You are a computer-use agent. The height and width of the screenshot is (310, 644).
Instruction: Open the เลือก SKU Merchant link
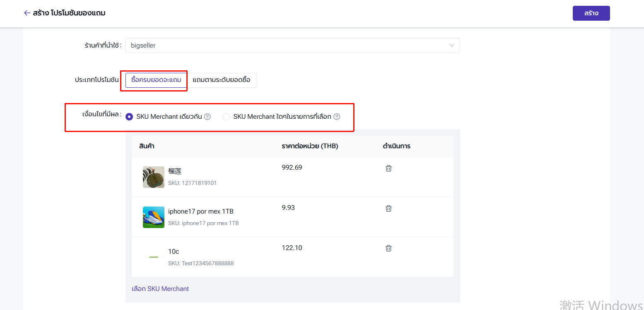click(x=160, y=288)
